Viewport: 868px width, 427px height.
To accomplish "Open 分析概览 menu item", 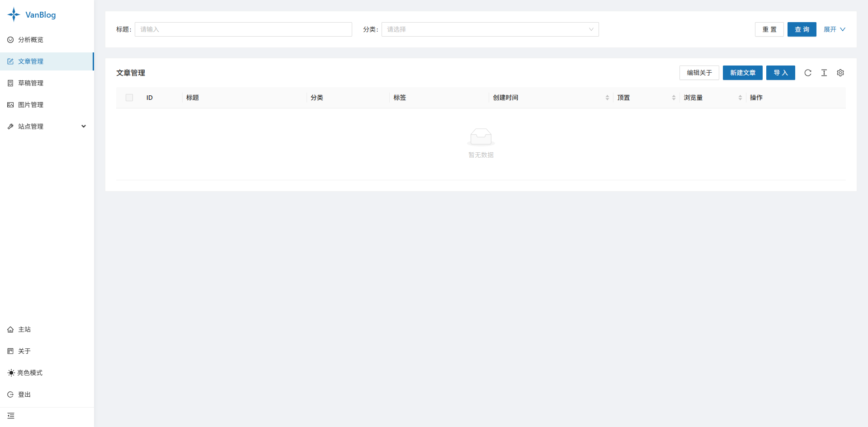I will (47, 40).
